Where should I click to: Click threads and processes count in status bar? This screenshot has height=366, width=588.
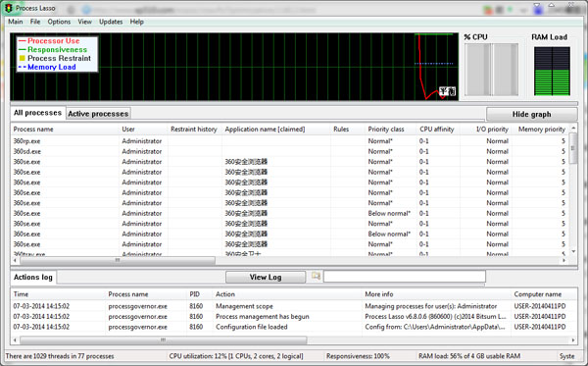(60, 356)
